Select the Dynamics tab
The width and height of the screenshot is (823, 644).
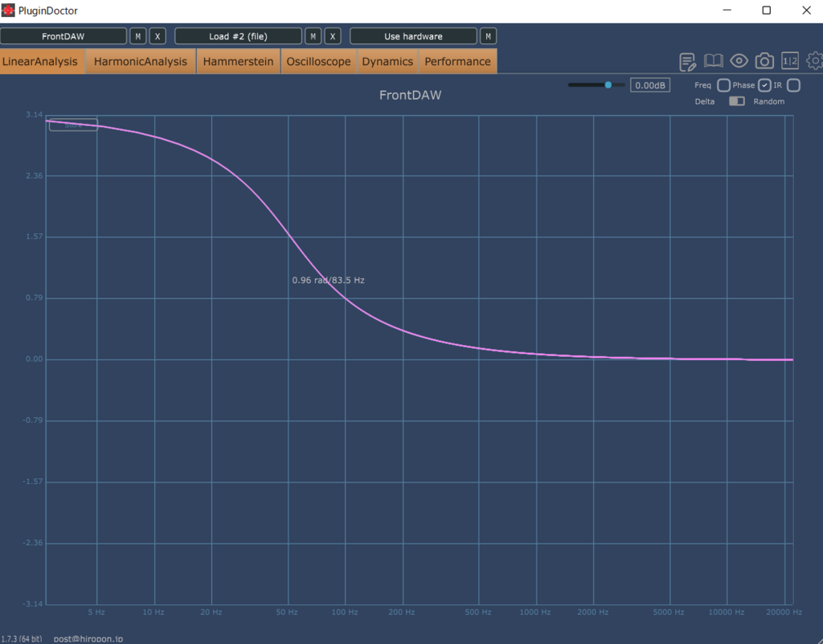(387, 61)
